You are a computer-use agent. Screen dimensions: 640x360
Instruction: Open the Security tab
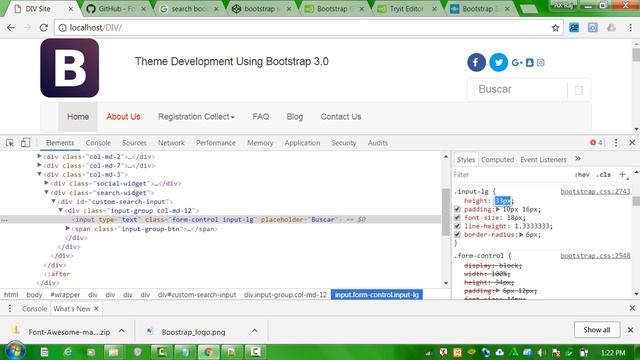tap(344, 143)
